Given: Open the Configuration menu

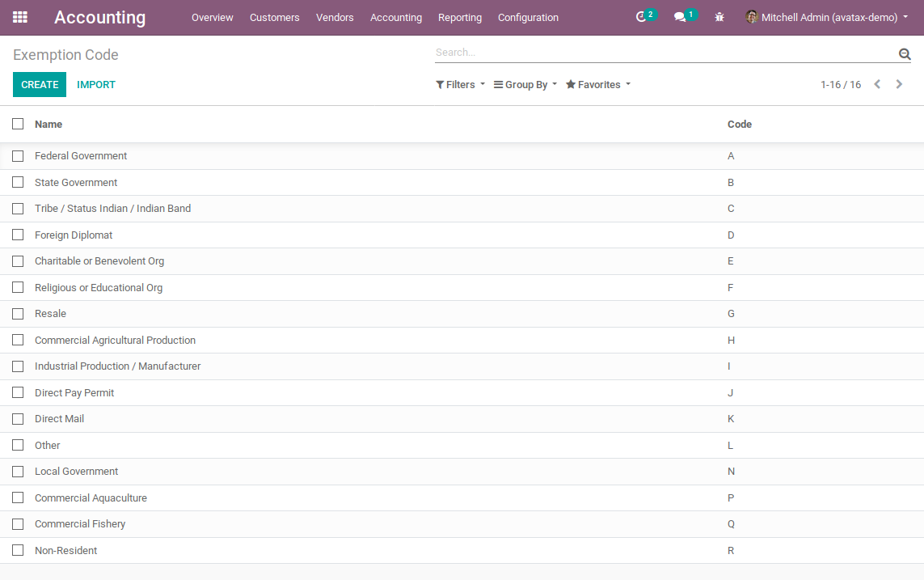Looking at the screenshot, I should [x=528, y=18].
